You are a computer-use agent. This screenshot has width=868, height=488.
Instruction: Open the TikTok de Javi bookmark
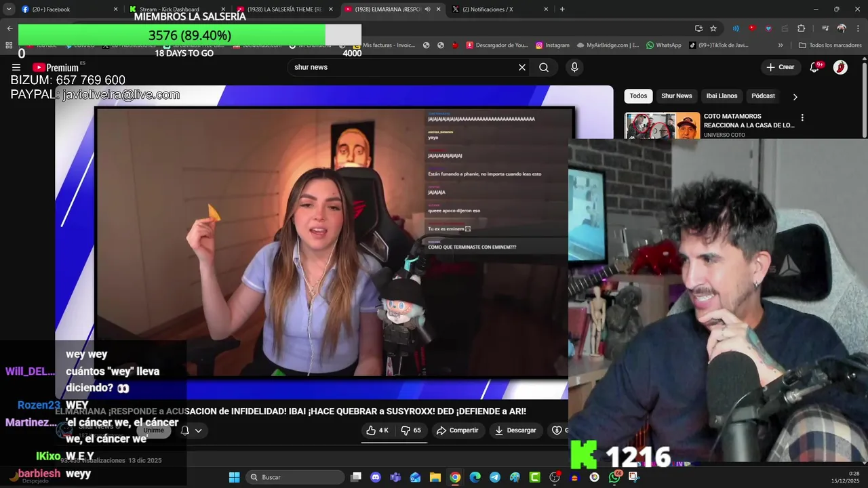point(718,45)
